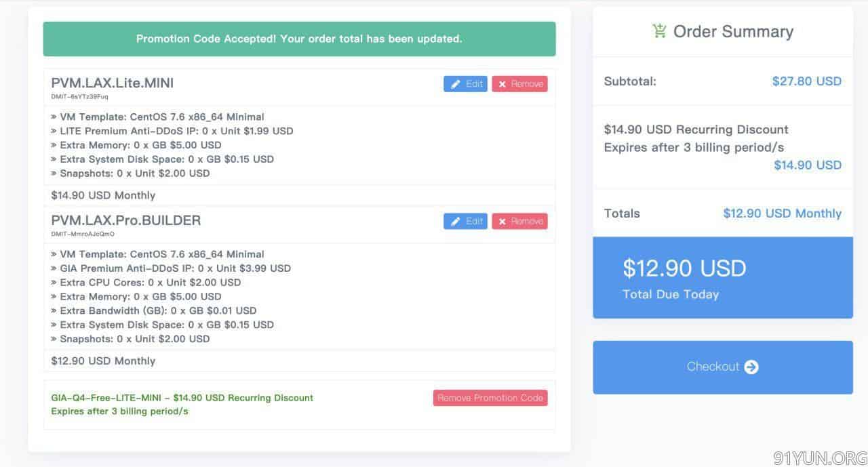Edit the PVM.LAX.Lite.MINI product
868x467 pixels.
465,84
